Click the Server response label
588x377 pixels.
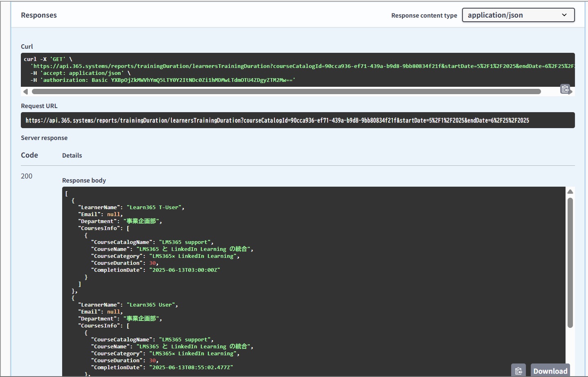44,138
